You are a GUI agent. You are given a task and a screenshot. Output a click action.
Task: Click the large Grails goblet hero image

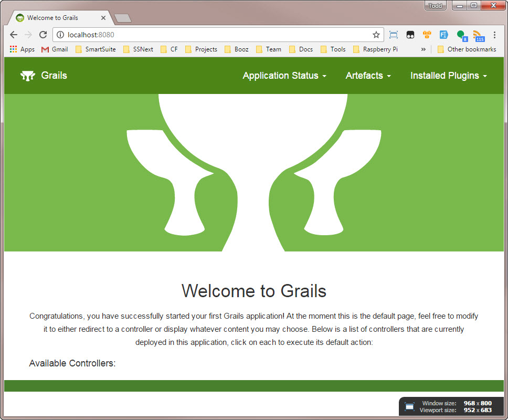coord(254,173)
